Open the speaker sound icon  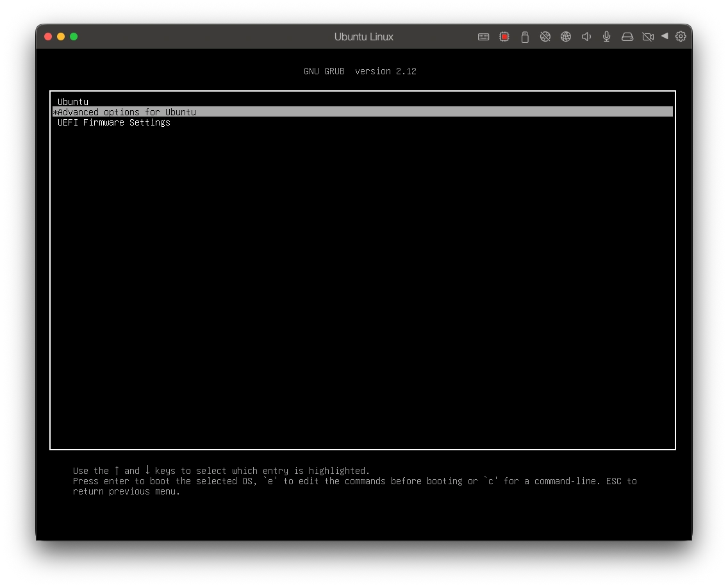pyautogui.click(x=586, y=37)
